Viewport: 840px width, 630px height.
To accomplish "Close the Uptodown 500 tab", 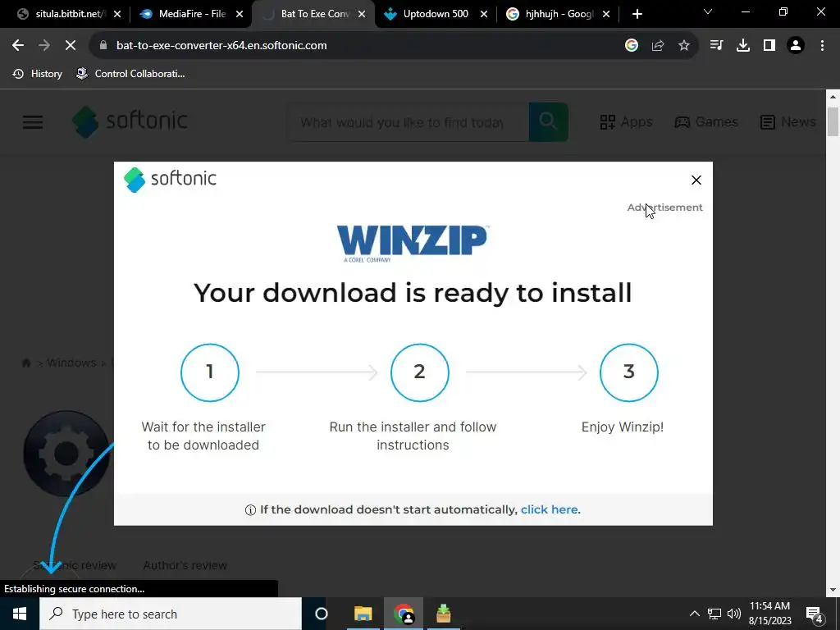I will pos(484,15).
